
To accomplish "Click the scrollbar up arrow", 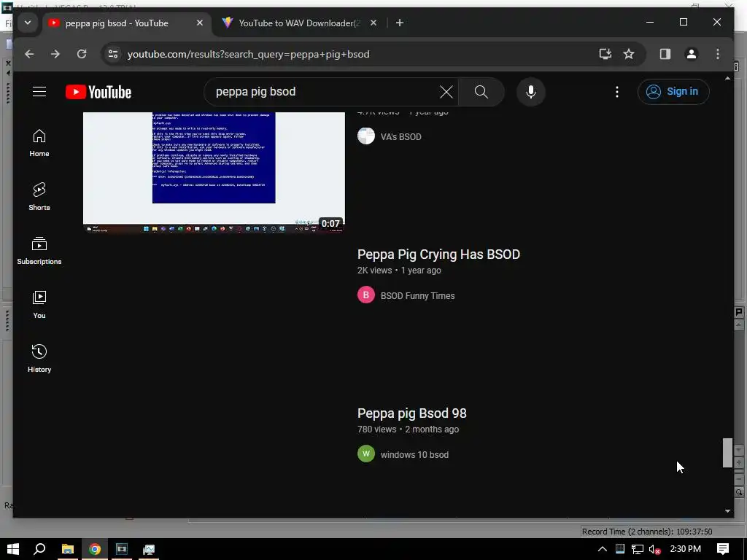I will 727,78.
